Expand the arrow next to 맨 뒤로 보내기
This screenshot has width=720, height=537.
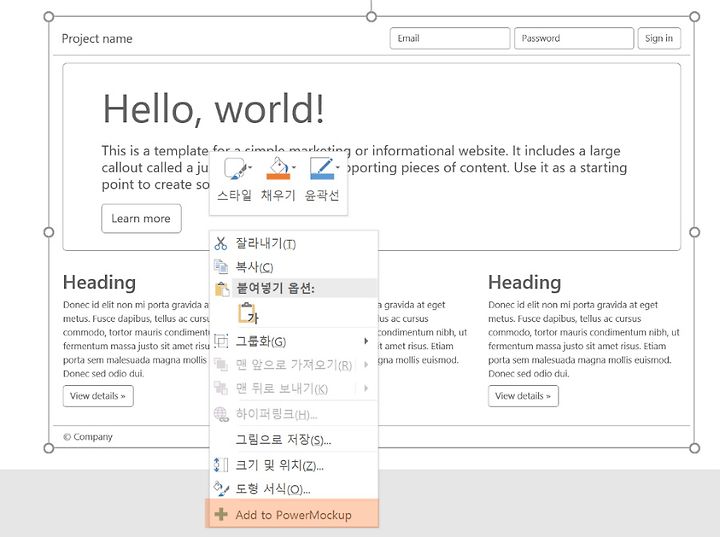click(366, 388)
